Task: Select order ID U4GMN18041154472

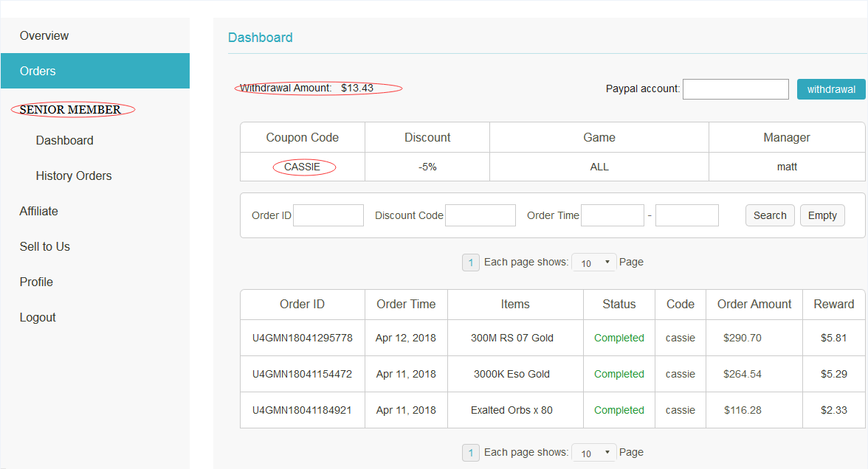Action: 303,374
